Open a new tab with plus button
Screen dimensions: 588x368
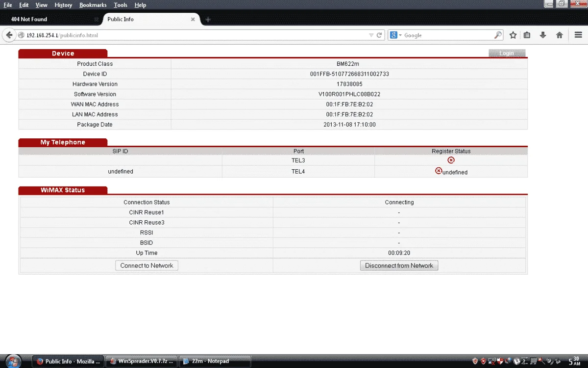click(208, 19)
